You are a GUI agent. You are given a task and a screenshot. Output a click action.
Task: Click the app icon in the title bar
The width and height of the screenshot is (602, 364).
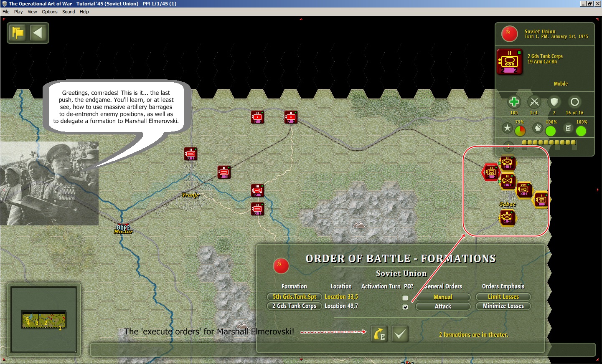(4, 4)
